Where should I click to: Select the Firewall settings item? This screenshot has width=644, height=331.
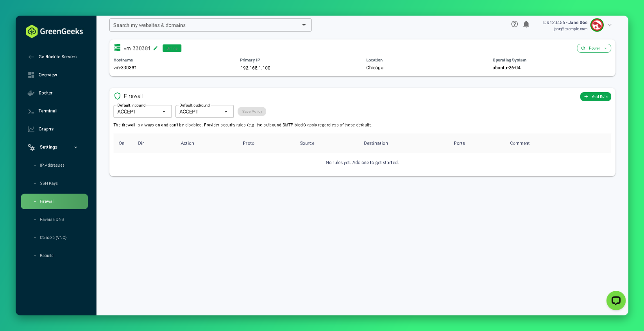pyautogui.click(x=54, y=201)
